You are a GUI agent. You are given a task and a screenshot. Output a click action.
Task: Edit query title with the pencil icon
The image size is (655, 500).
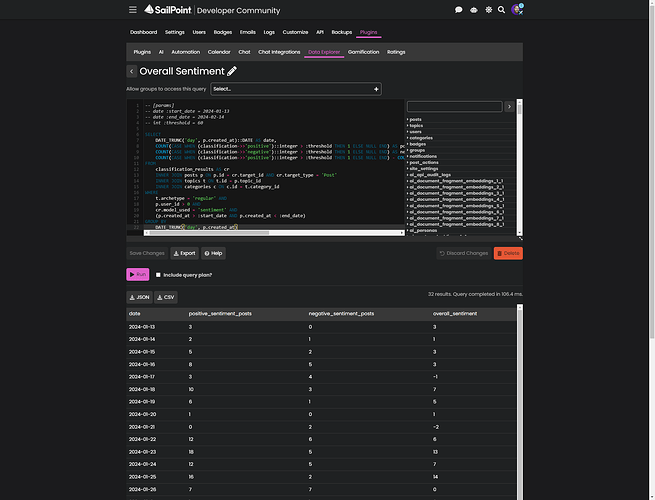click(232, 71)
